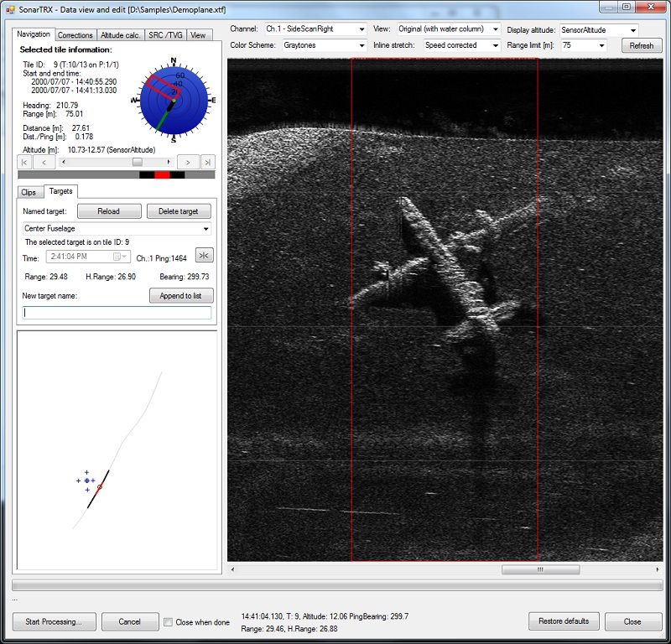Click the red tile marker on the track map
Viewport: 671px width, 644px height.
[x=100, y=486]
